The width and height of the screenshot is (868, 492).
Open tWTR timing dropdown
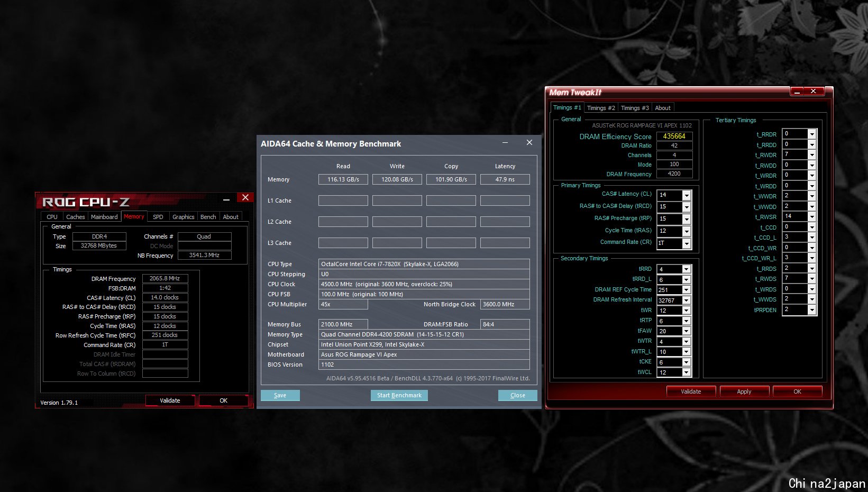[x=687, y=342]
